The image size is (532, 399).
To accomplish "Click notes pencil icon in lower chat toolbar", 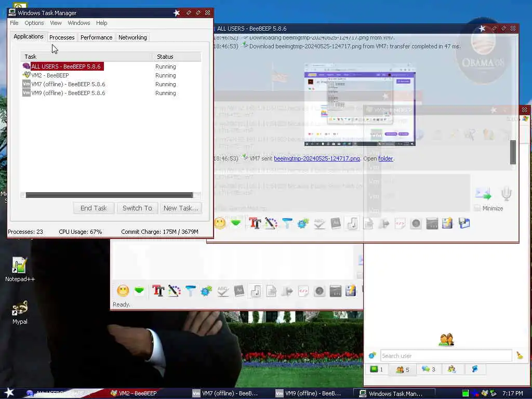I will (351, 291).
